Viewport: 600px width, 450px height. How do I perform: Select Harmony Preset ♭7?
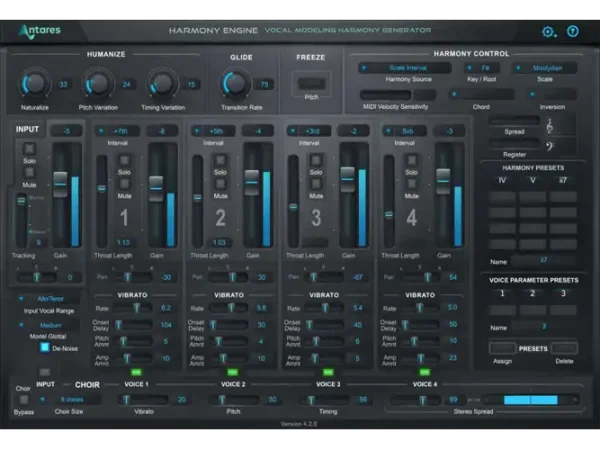point(562,180)
